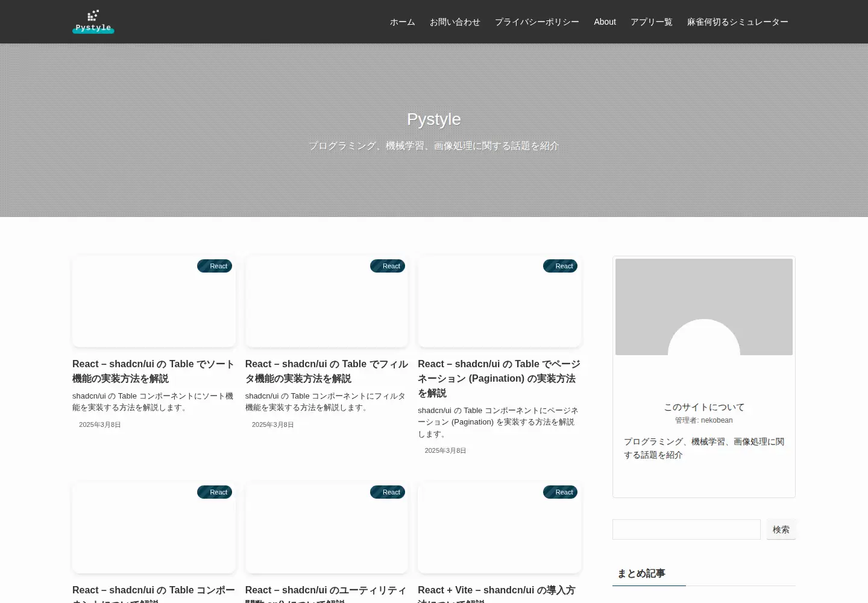Open the React + Vite article thumbnail
This screenshot has height=603, width=868.
(500, 528)
